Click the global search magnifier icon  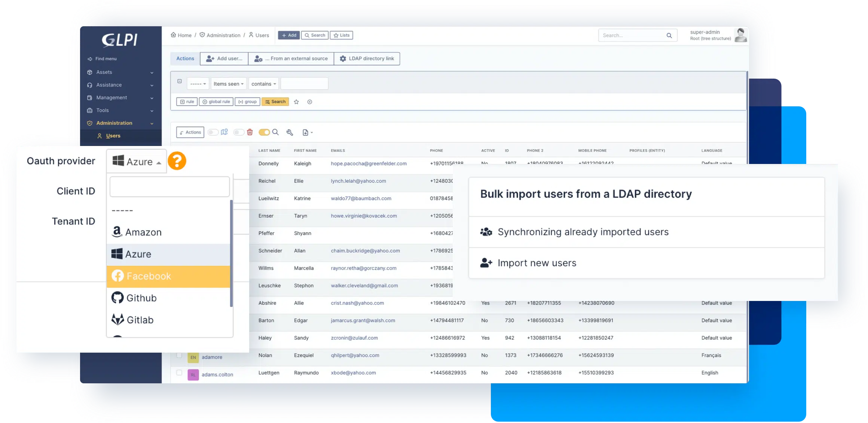669,36
